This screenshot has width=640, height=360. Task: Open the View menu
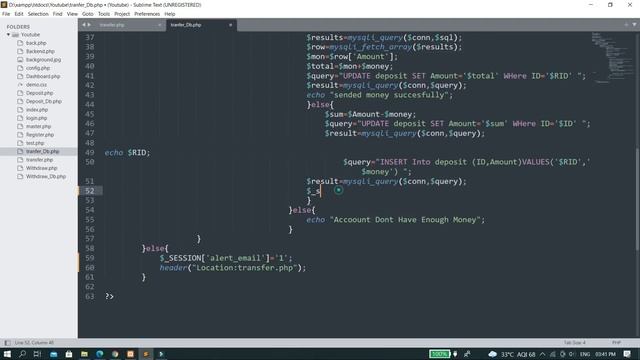pyautogui.click(x=72, y=14)
